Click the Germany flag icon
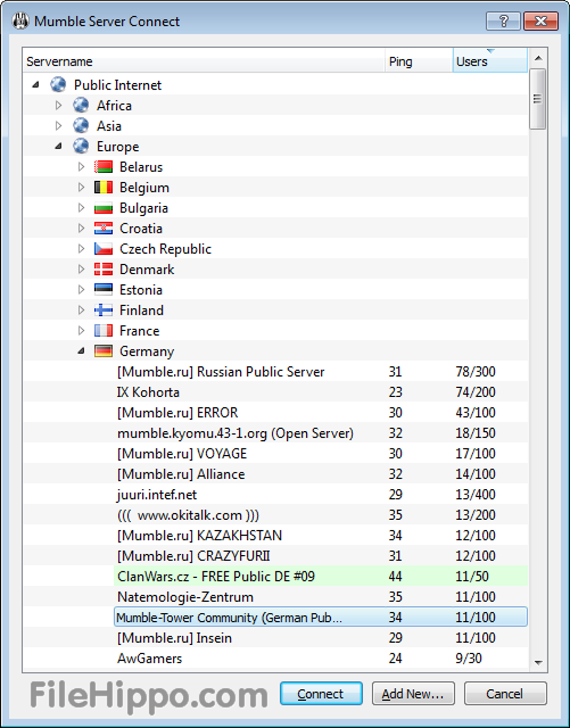570x728 pixels. click(x=103, y=351)
